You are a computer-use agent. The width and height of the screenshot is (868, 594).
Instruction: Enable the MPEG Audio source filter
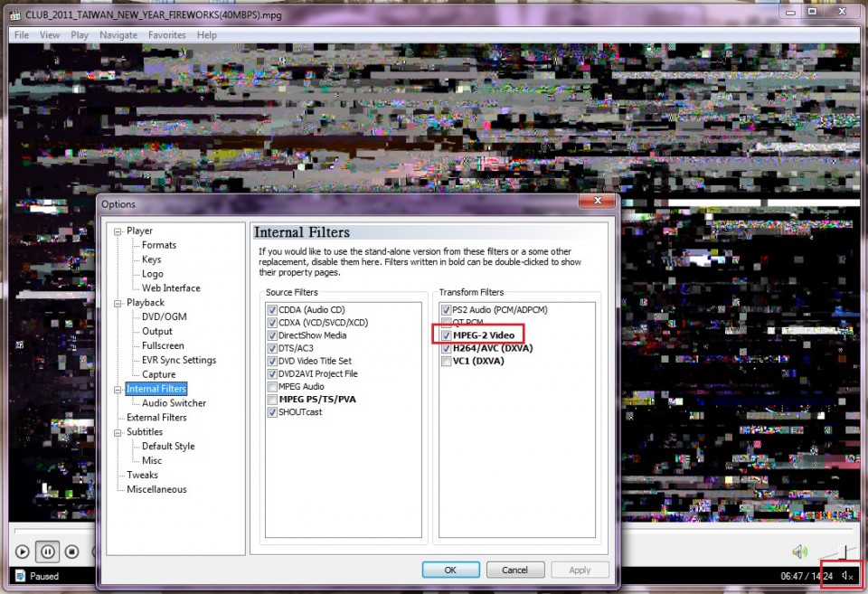coord(272,387)
